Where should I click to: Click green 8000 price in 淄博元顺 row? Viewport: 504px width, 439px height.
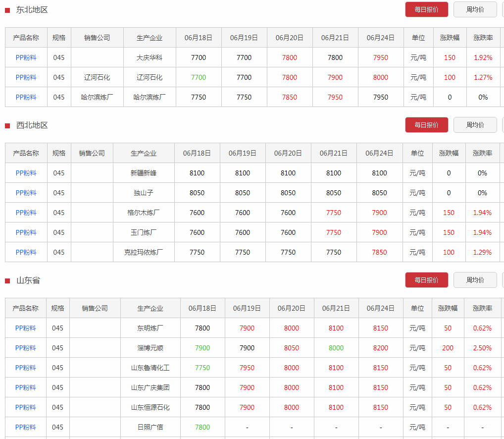(336, 348)
